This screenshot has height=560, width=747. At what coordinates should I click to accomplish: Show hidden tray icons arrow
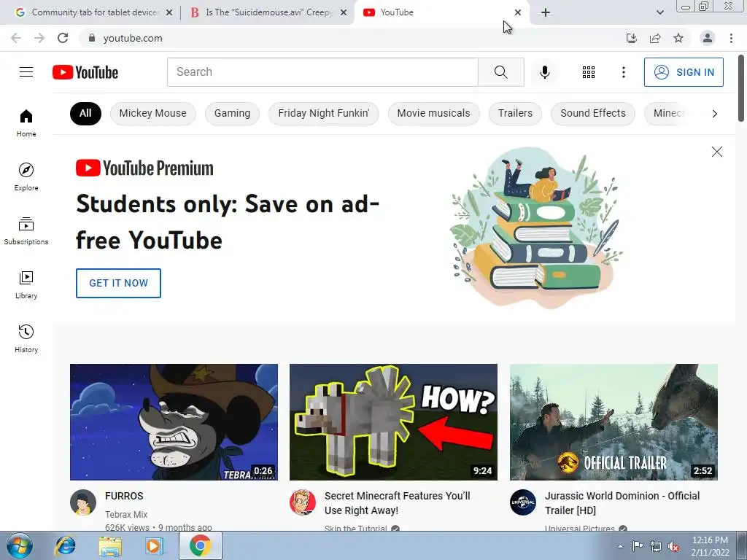tap(620, 546)
